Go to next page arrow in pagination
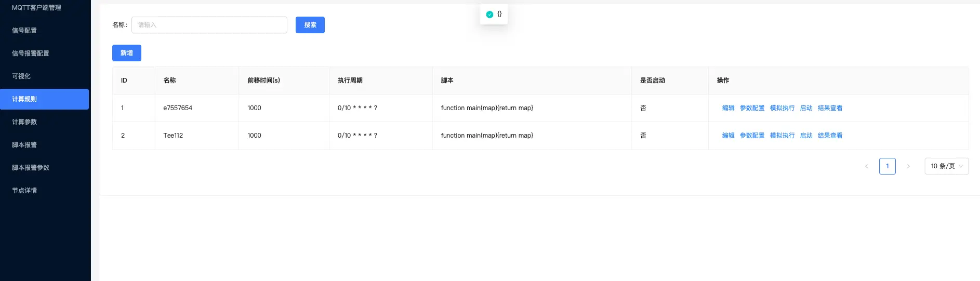980x281 pixels. (908, 166)
